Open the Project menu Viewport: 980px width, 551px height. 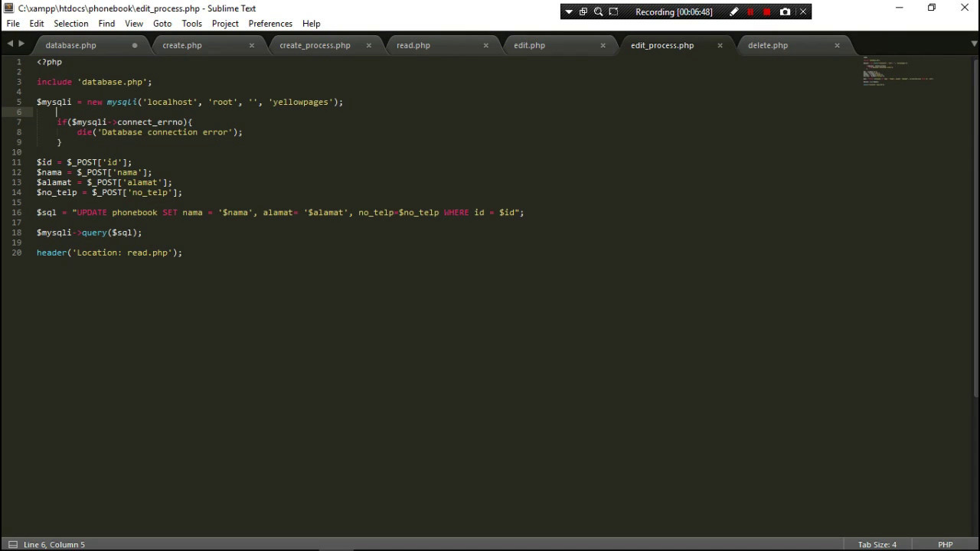[225, 24]
